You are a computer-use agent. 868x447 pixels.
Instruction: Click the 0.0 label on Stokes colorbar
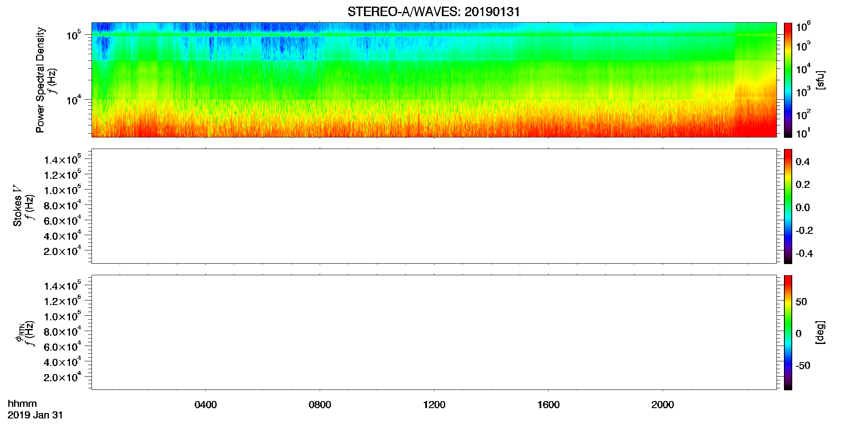pos(803,208)
